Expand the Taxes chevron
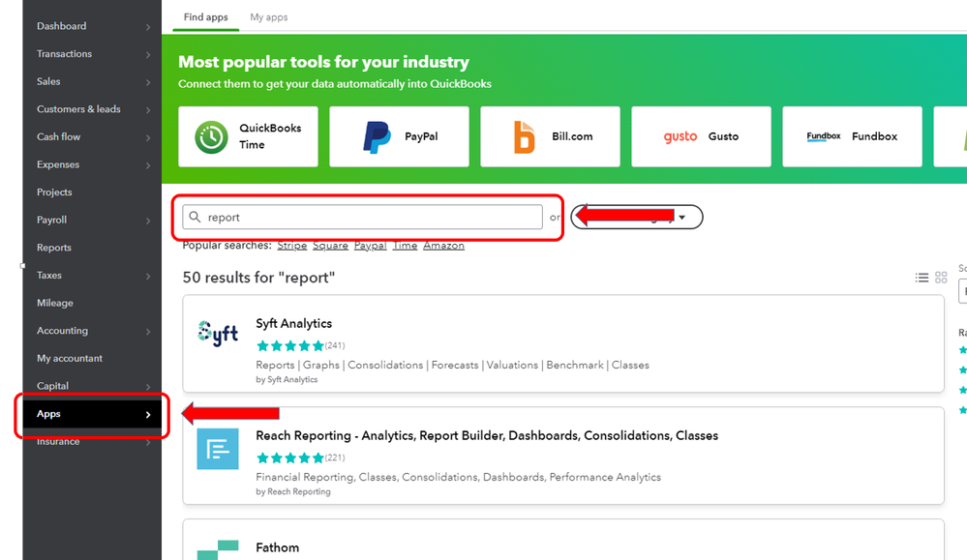This screenshot has height=560, width=967. (148, 276)
